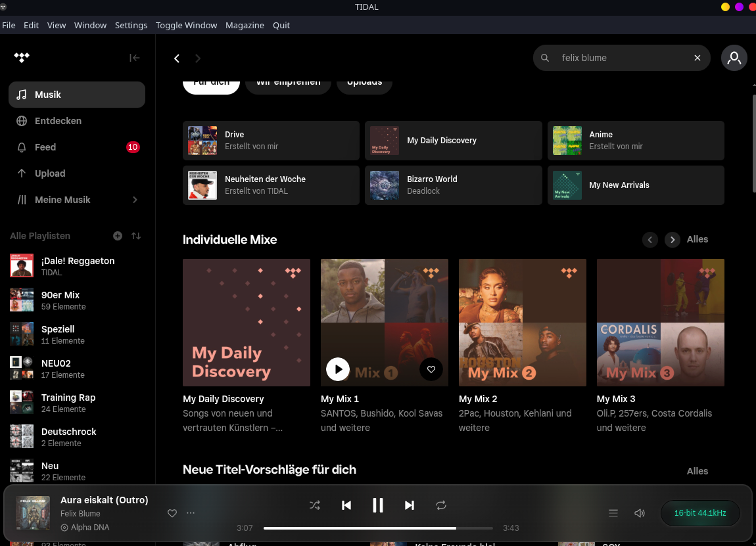Open My New Arrivals shortcut
This screenshot has width=756, height=546.
point(636,185)
